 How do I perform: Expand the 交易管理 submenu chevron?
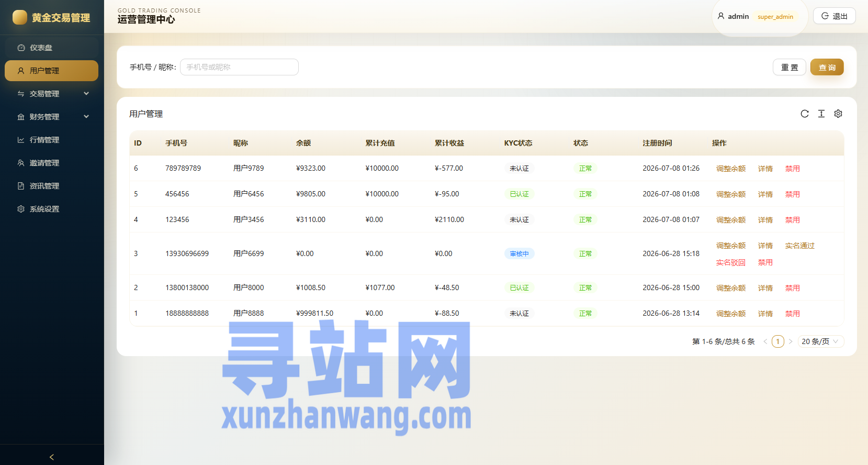tap(86, 94)
